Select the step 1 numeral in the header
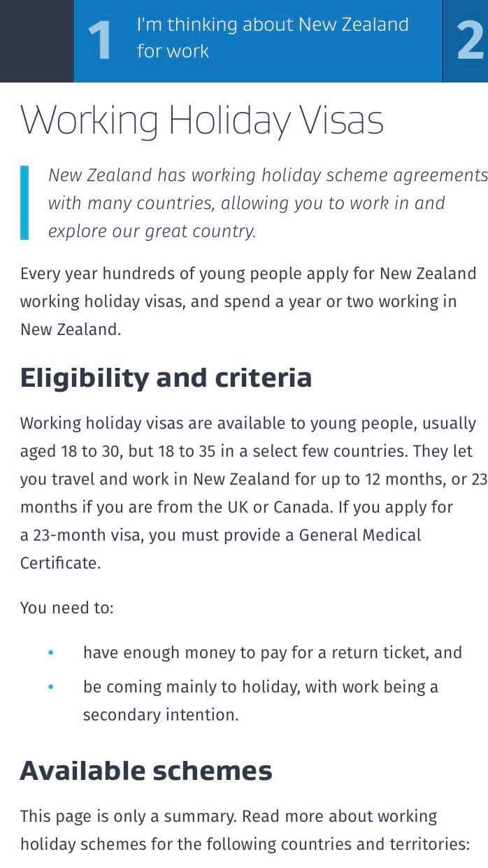Viewport: 488px width, 868px height. click(99, 41)
